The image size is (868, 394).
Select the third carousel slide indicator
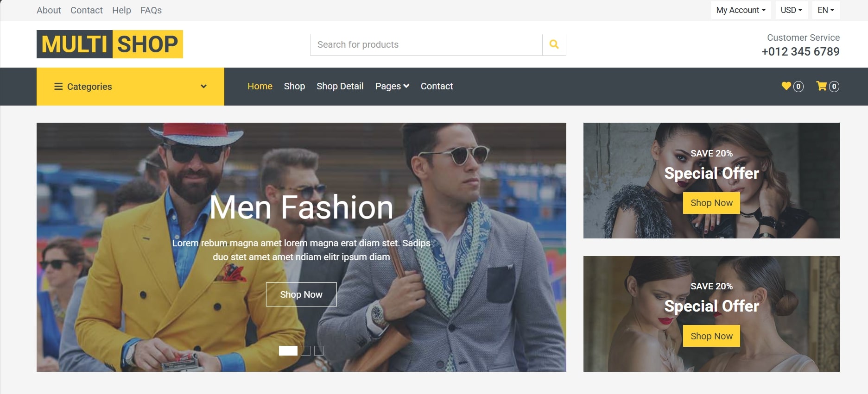(319, 351)
